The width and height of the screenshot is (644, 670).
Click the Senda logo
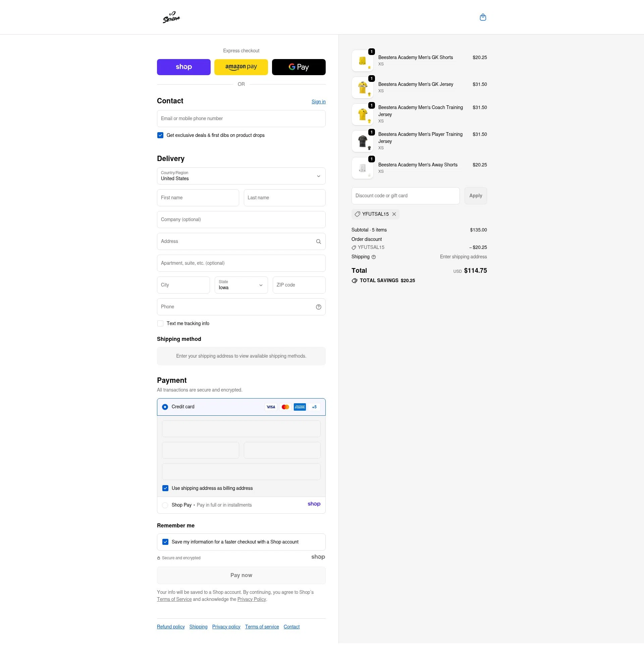pos(171,17)
